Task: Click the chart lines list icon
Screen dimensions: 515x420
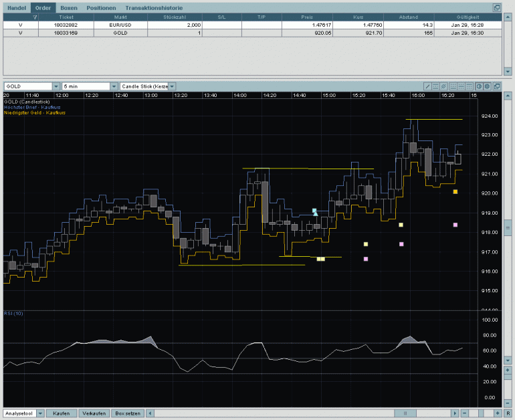Action: [435, 86]
